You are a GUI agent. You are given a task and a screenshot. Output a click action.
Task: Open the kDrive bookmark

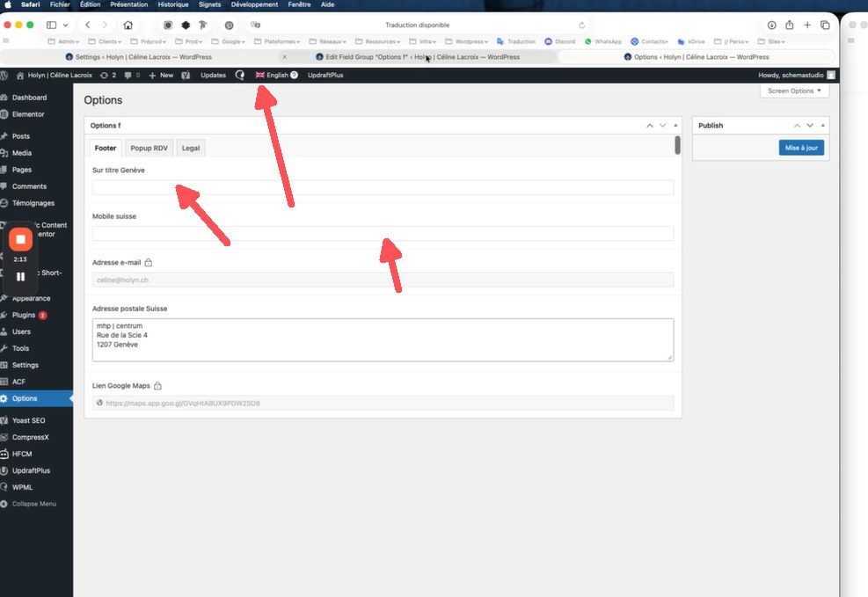(691, 41)
